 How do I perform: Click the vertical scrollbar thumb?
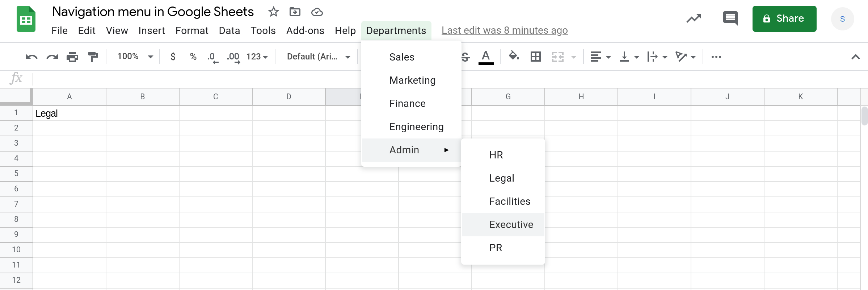click(864, 116)
